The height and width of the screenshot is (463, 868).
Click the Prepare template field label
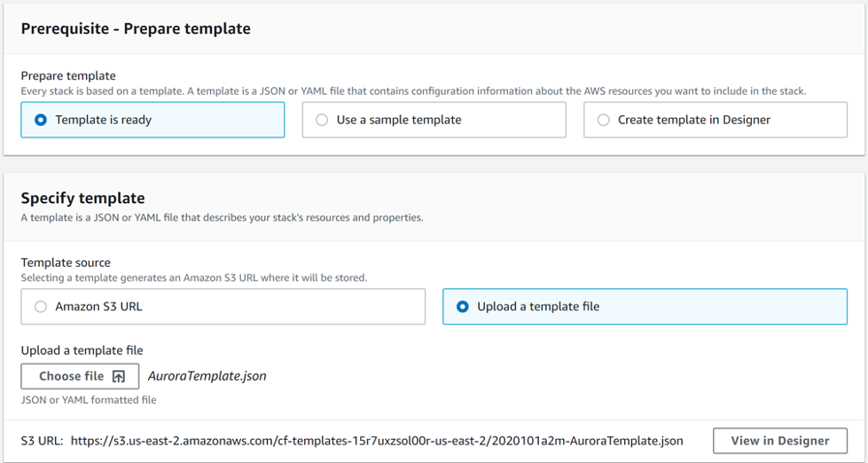coord(68,76)
